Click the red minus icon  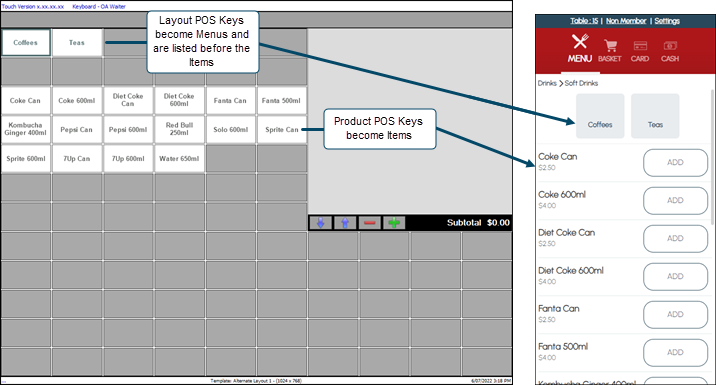coord(370,223)
